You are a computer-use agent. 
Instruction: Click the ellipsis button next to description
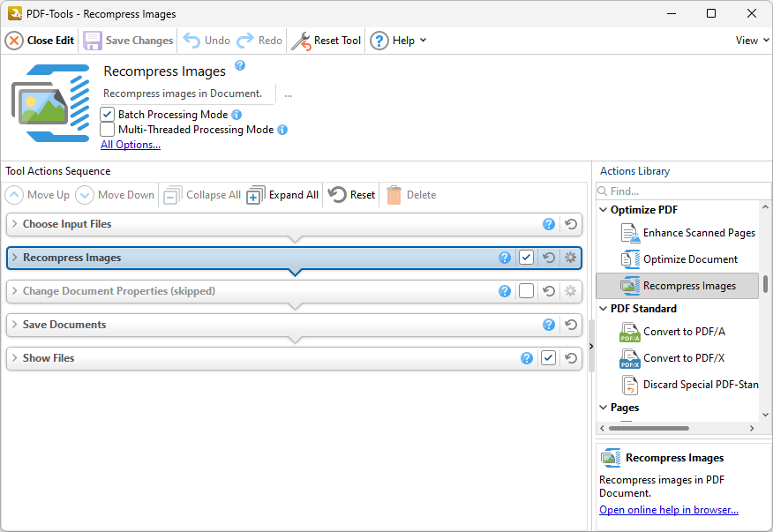288,94
